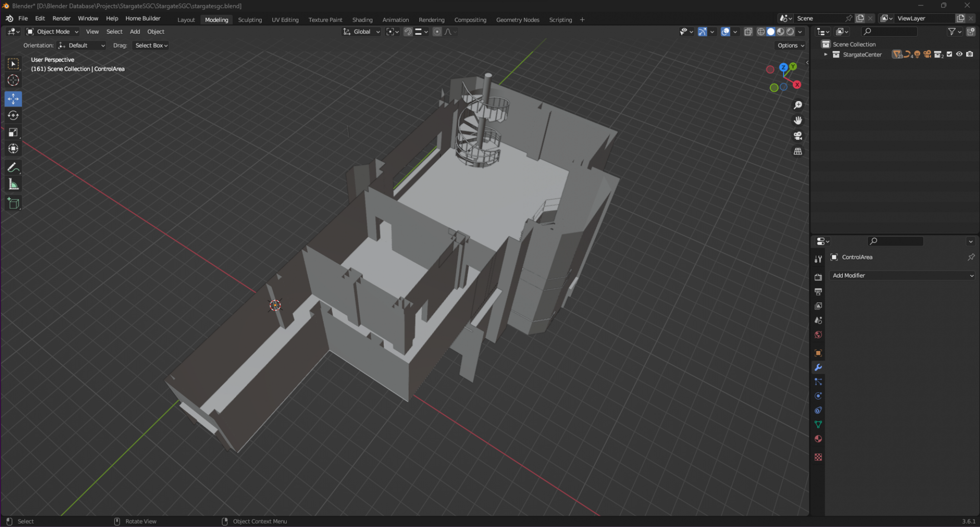Click the Options button in the viewport
The image size is (980, 527).
[790, 46]
